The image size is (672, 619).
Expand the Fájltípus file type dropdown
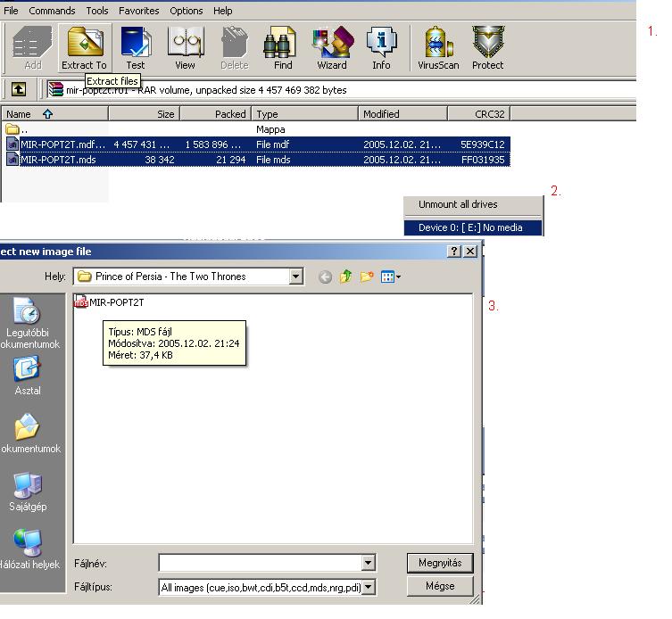[368, 587]
